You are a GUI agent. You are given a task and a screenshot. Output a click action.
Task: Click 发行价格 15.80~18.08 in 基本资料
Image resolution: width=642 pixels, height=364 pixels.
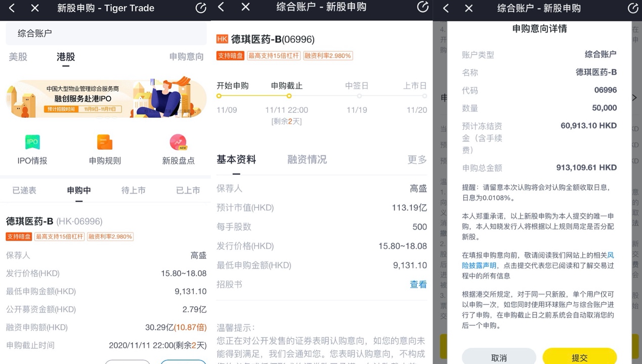point(403,246)
